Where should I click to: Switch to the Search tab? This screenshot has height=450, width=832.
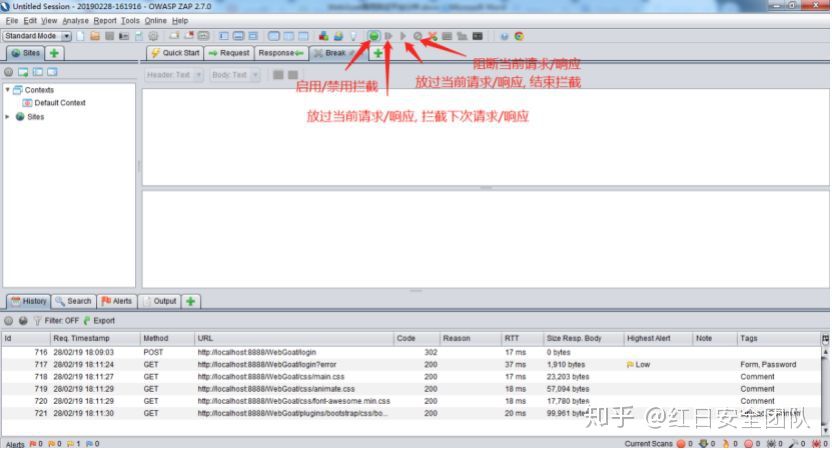pyautogui.click(x=74, y=301)
